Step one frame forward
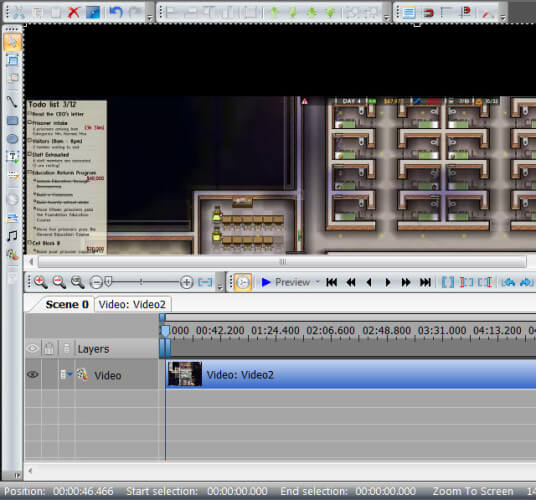The height and width of the screenshot is (500, 536). 388,282
